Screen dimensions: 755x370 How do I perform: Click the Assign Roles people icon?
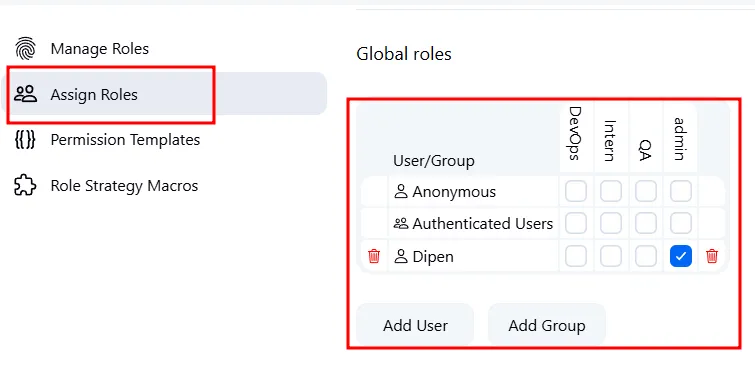[26, 94]
